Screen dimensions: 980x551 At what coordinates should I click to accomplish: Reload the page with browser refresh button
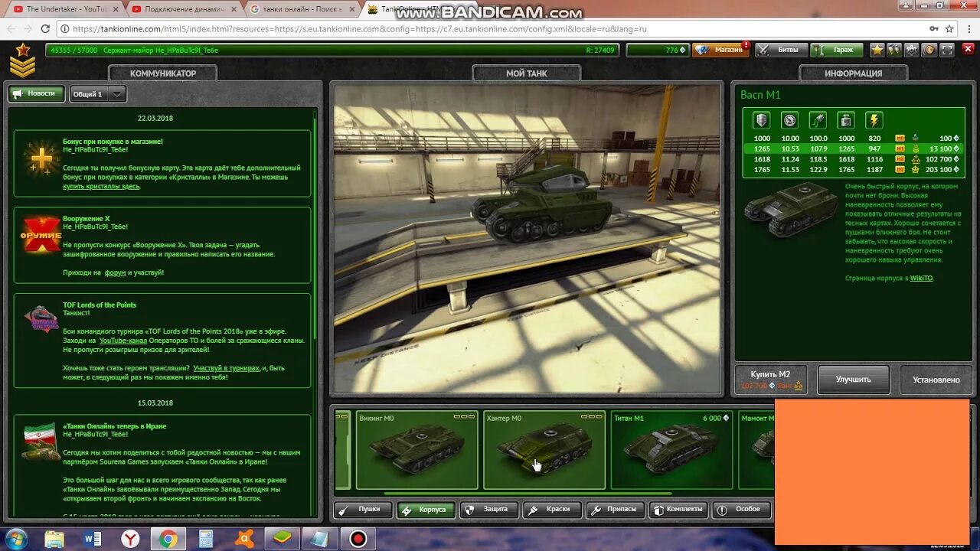[45, 29]
